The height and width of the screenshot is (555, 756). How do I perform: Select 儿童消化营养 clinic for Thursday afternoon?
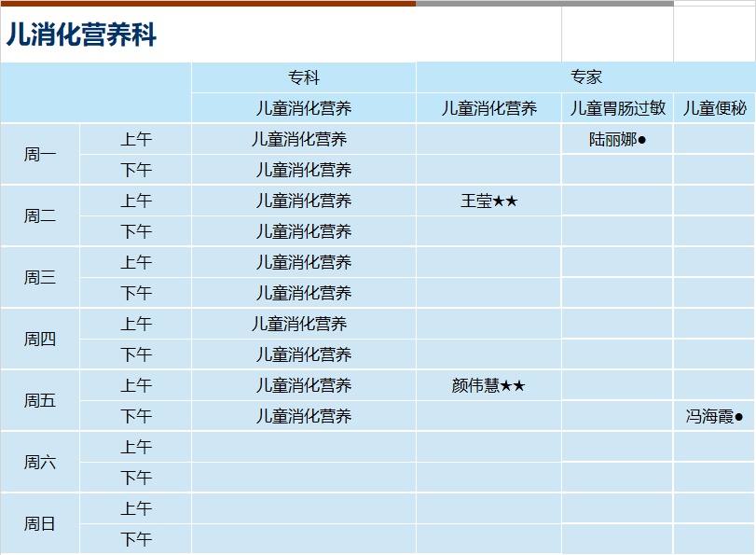[304, 354]
